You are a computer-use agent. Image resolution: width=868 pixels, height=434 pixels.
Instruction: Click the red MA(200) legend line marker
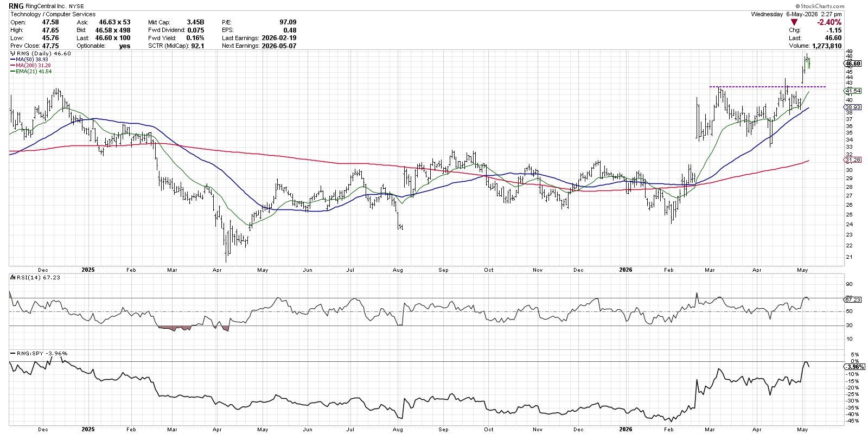click(x=13, y=66)
